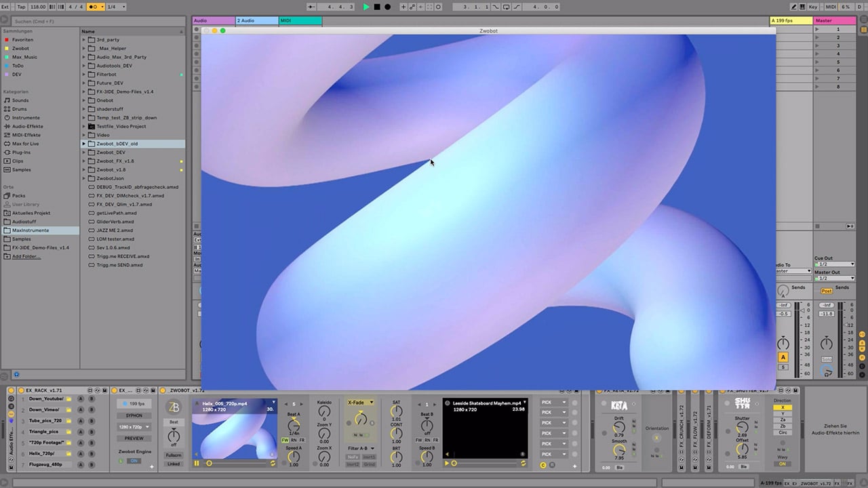
Task: Open the 1280 x 720p resolution dropdown
Action: click(134, 427)
